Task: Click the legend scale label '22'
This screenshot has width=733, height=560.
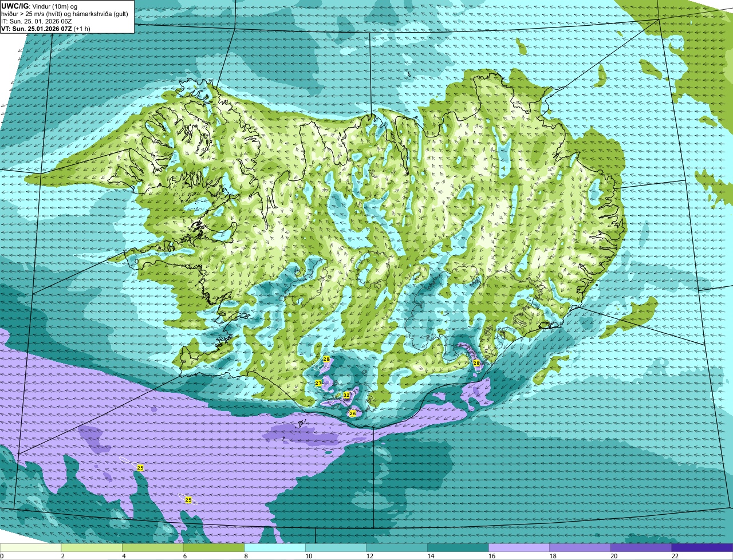Action: (x=675, y=556)
